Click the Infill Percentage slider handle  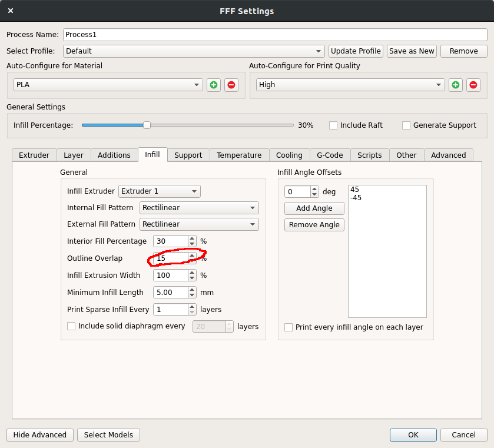pyautogui.click(x=147, y=125)
